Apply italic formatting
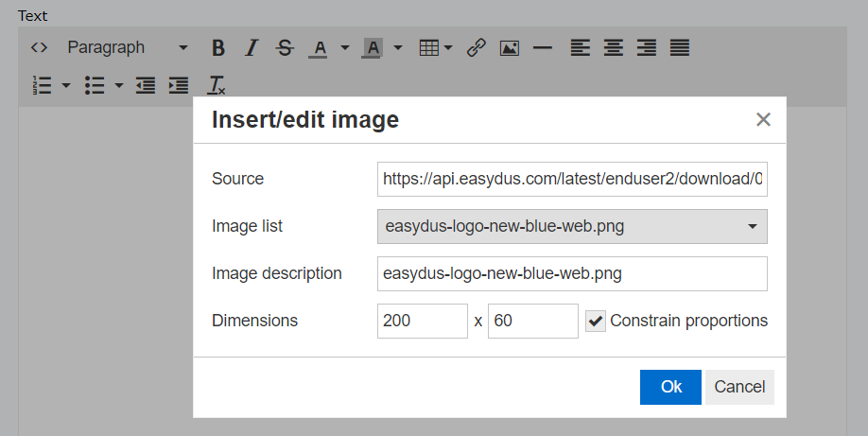 [252, 48]
